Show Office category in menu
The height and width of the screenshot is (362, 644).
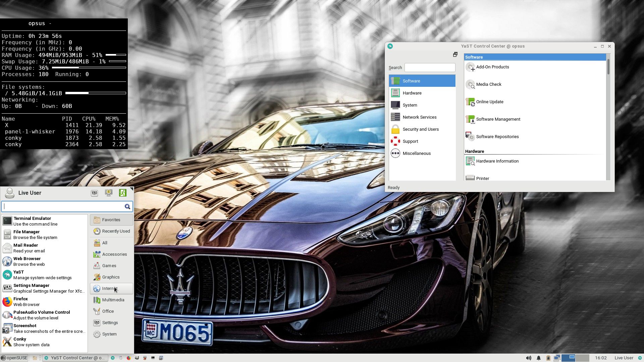click(x=111, y=311)
